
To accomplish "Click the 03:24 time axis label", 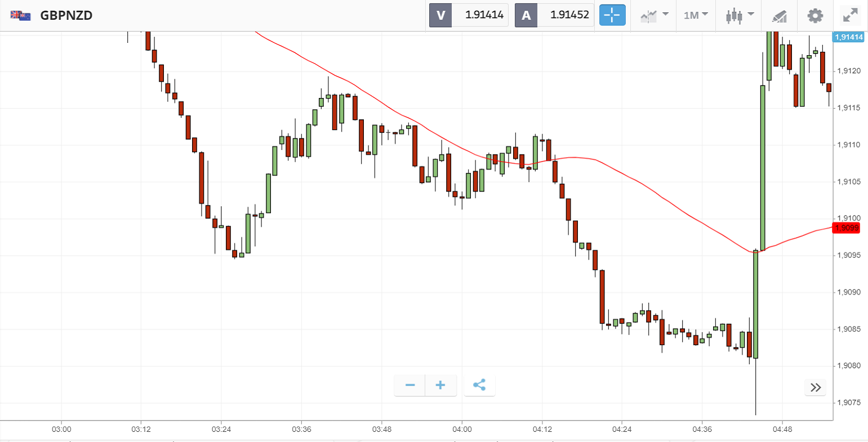I will 221,429.
